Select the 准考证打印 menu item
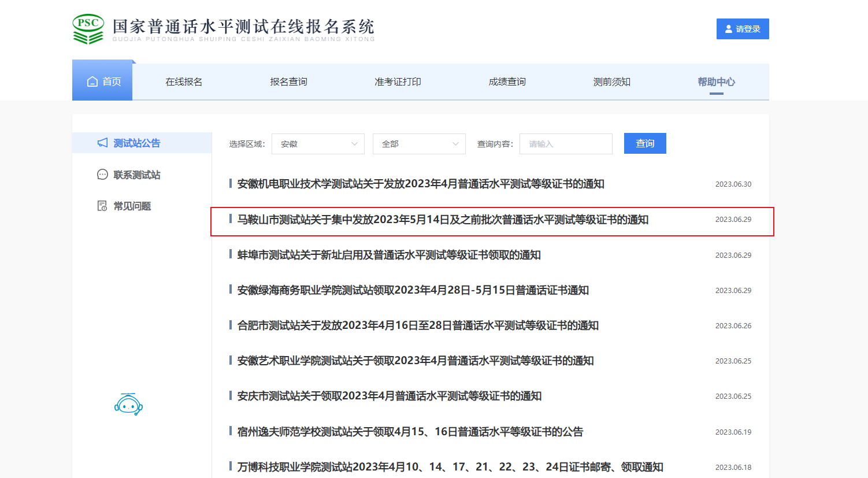The height and width of the screenshot is (478, 868). click(398, 82)
